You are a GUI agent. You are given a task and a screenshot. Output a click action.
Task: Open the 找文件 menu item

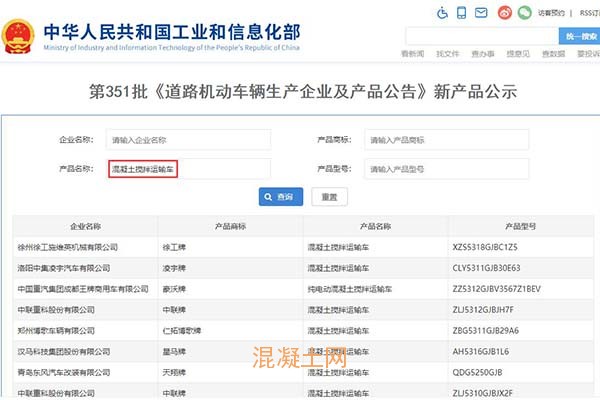[448, 54]
